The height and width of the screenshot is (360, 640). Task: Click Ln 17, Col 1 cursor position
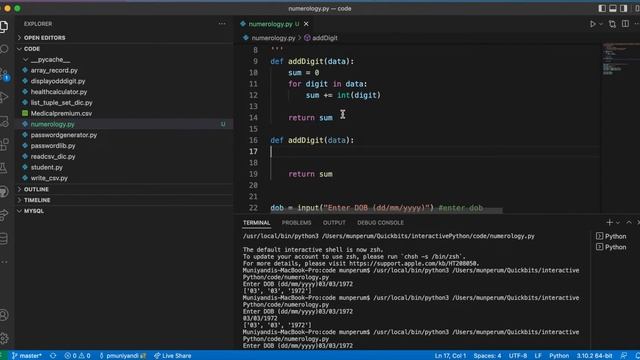[x=450, y=356]
